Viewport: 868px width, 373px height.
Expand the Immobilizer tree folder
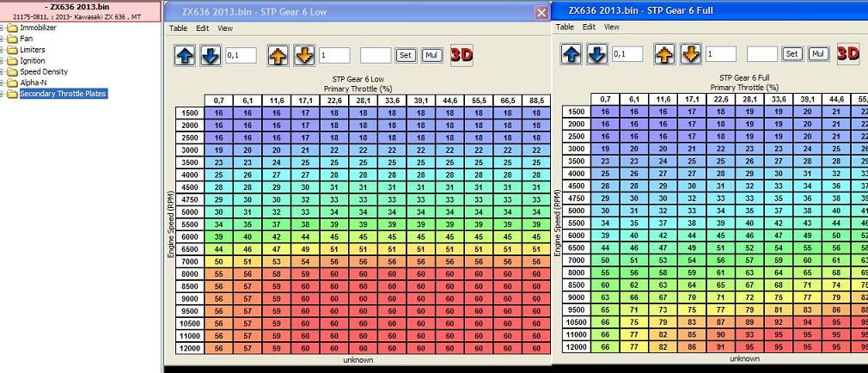click(x=3, y=28)
